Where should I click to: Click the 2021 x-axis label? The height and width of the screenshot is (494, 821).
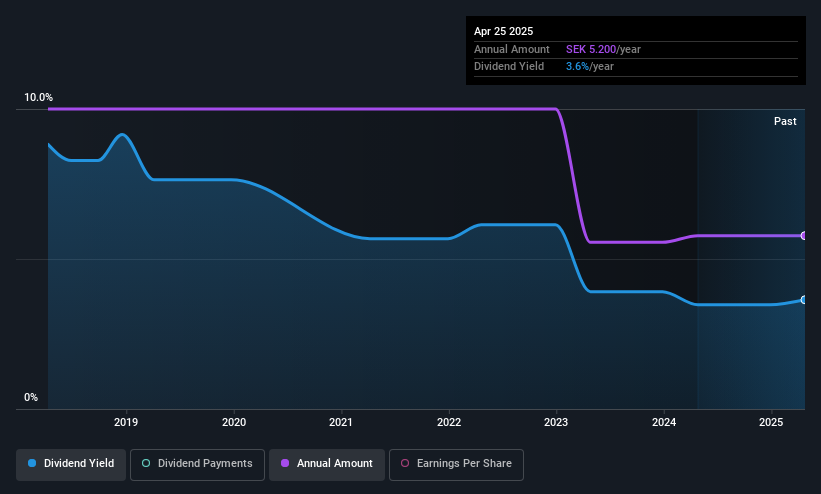click(x=341, y=422)
